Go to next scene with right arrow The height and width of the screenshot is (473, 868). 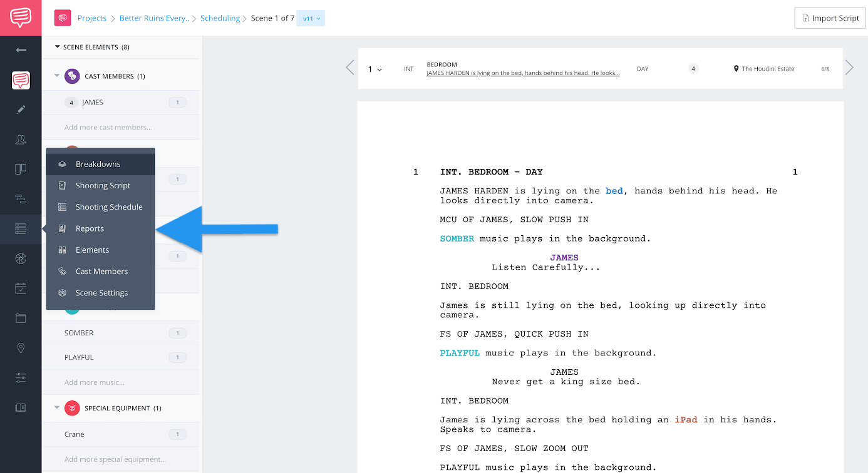point(849,68)
